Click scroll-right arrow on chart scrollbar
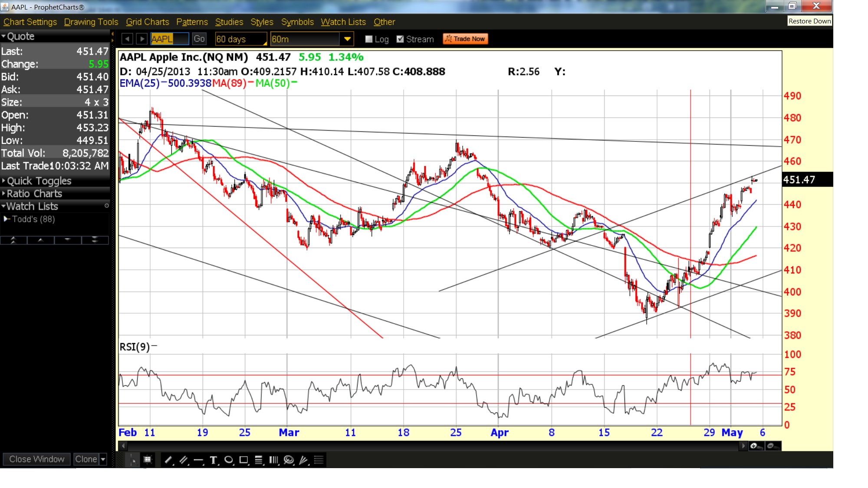Viewport: 868px width, 488px height. 743,446
